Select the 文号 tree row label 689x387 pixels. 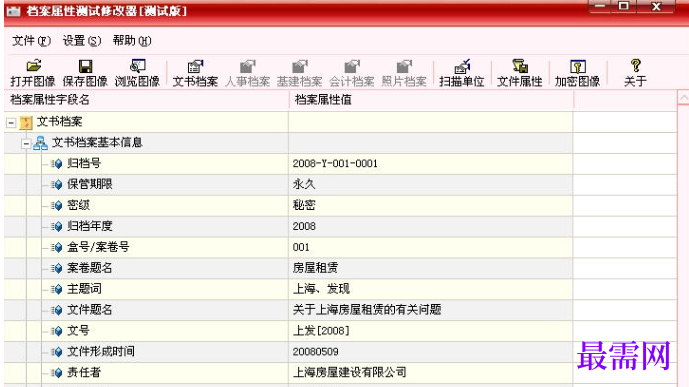[x=78, y=330]
